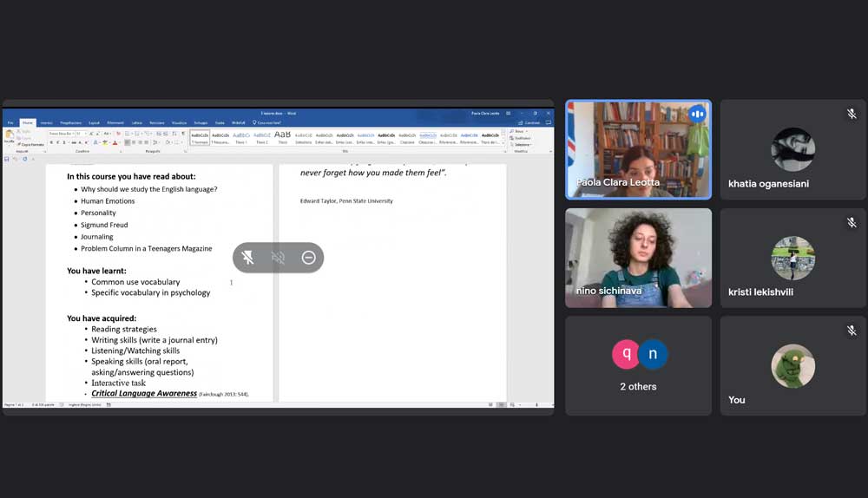Remove presentation using the minus circle icon
868x498 pixels.
click(x=308, y=258)
